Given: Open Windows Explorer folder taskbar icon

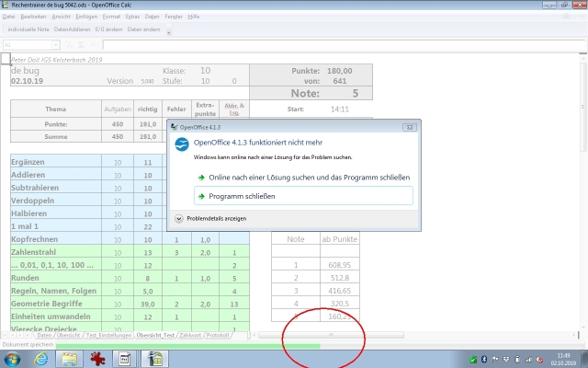Looking at the screenshot, I should [70, 360].
